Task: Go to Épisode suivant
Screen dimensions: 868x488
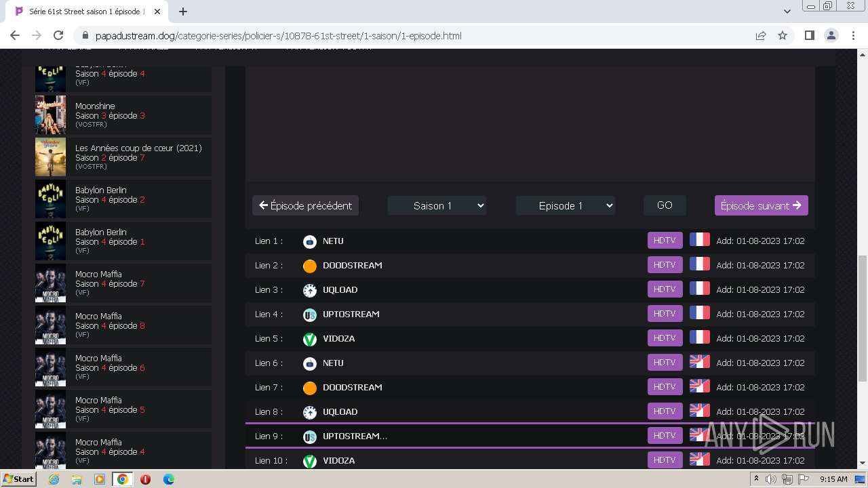Action: 761,205
